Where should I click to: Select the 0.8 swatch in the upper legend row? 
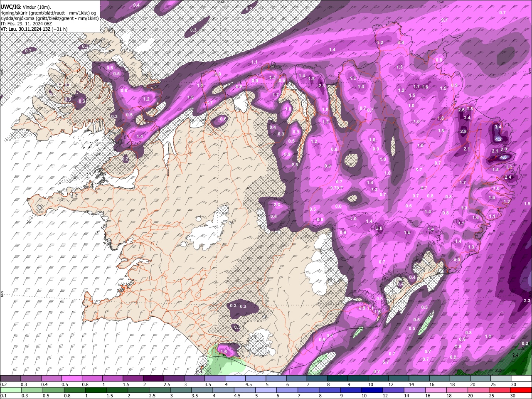92,379
